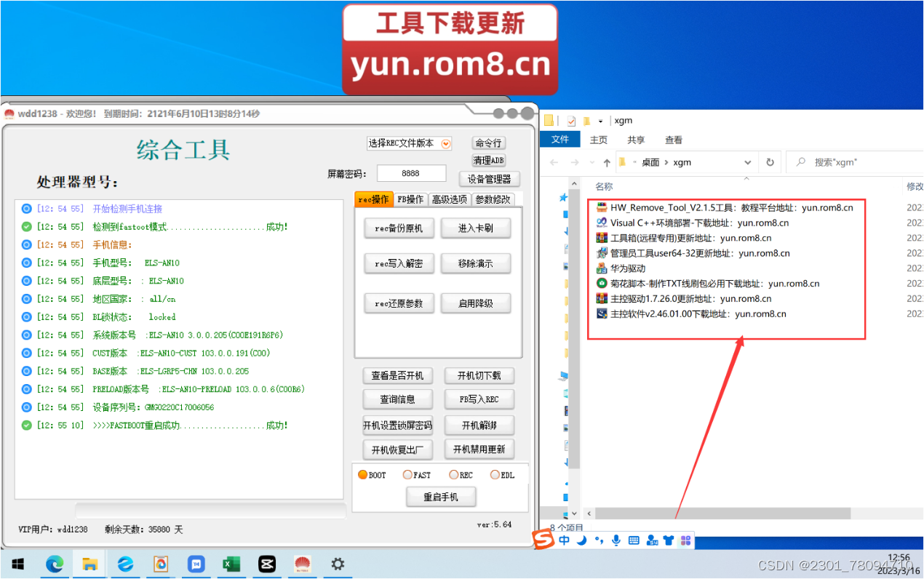This screenshot has width=924, height=579.
Task: Switch to FB操作 tab
Action: point(410,199)
